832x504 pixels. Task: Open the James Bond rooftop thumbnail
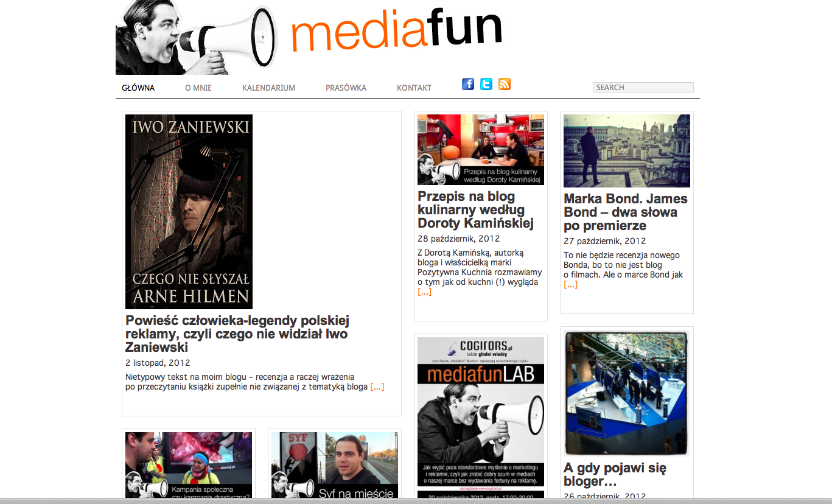coord(627,150)
